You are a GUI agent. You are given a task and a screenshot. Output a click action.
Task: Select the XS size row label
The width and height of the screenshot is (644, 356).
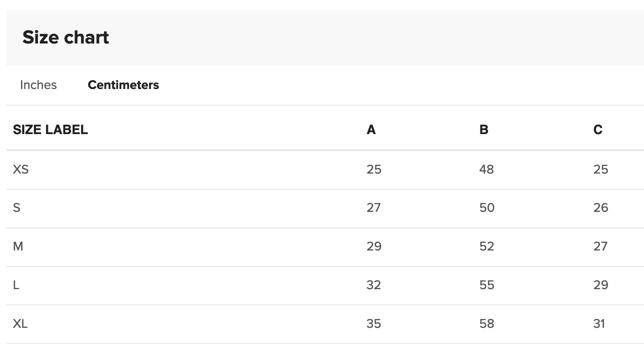coord(21,170)
